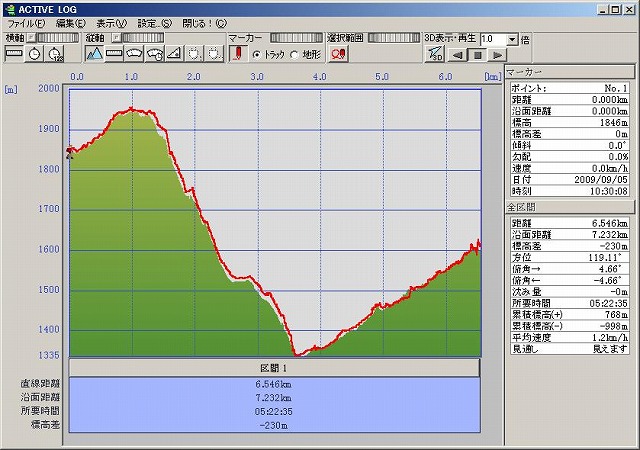The image size is (640, 450).
Task: Open the ファイル(F) menu
Action: click(x=27, y=23)
